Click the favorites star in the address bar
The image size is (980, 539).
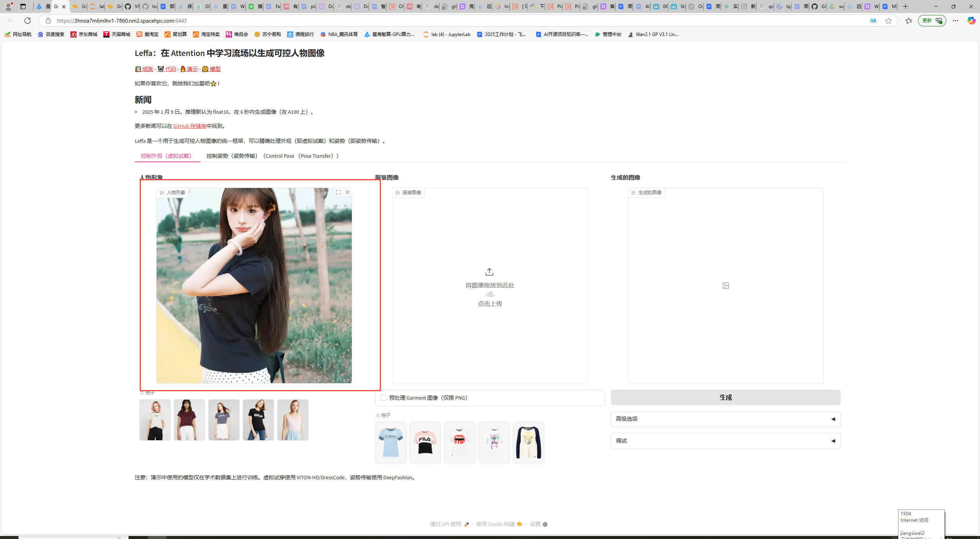[889, 21]
